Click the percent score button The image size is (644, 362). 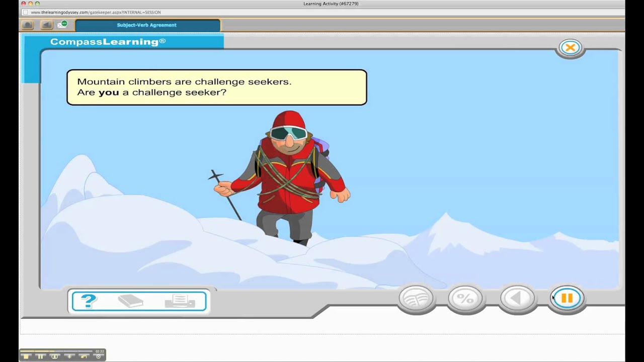(465, 298)
